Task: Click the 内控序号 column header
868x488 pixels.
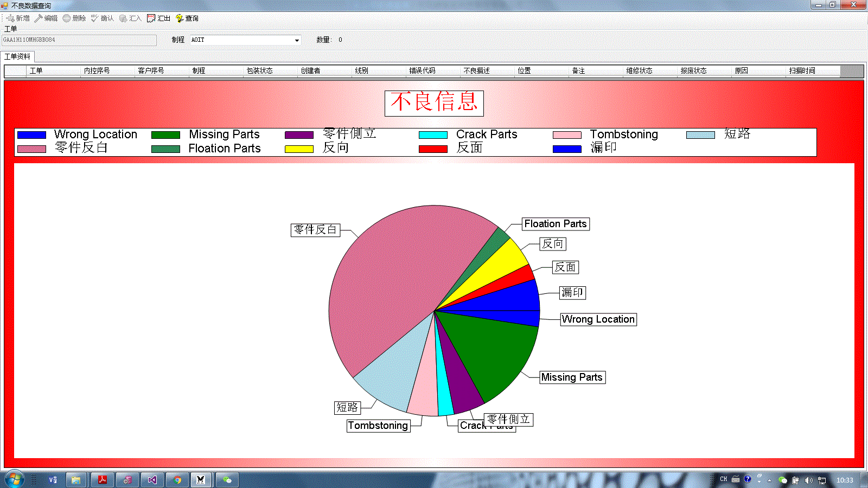Action: pos(107,71)
